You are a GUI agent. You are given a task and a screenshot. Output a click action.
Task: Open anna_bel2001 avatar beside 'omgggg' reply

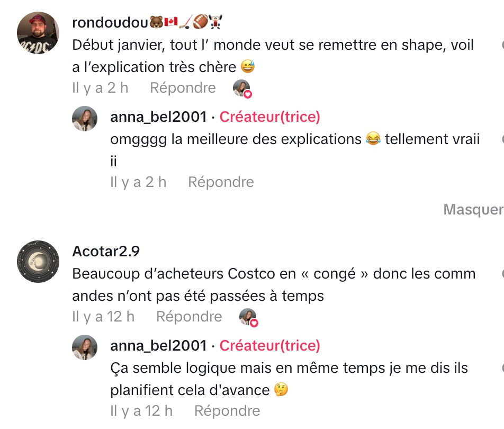point(85,119)
